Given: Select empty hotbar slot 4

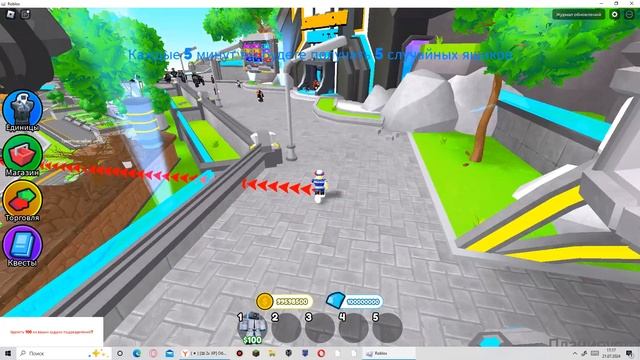Looking at the screenshot, I should point(353,328).
